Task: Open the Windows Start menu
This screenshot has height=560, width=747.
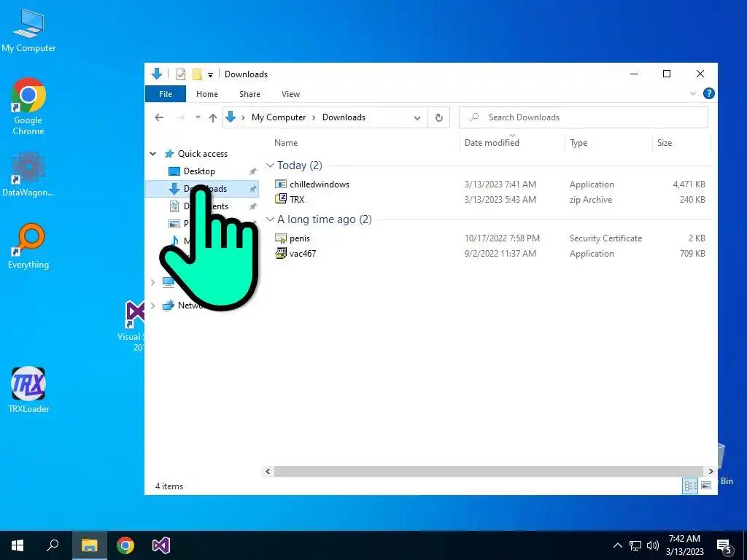Action: (18, 545)
